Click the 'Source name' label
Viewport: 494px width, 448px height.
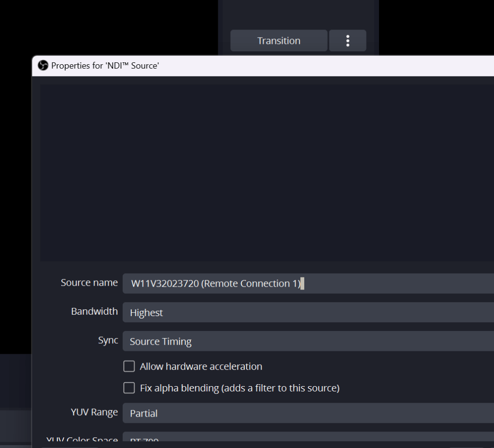click(x=89, y=283)
